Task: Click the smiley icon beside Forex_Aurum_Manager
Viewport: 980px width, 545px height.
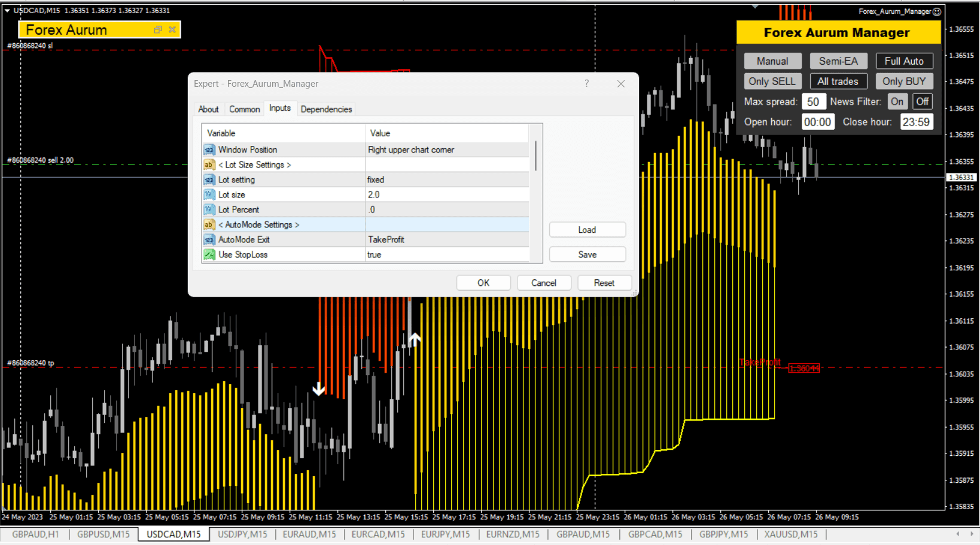Action: click(937, 11)
